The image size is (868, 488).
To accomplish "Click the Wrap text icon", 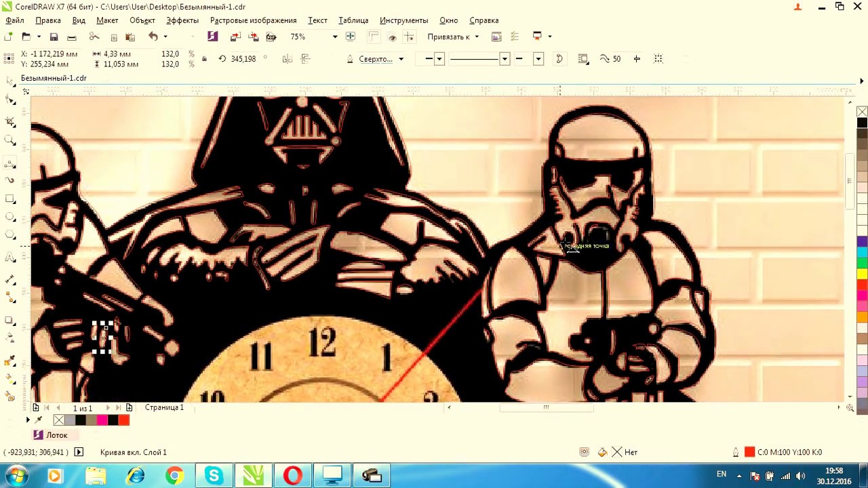I will tap(583, 59).
